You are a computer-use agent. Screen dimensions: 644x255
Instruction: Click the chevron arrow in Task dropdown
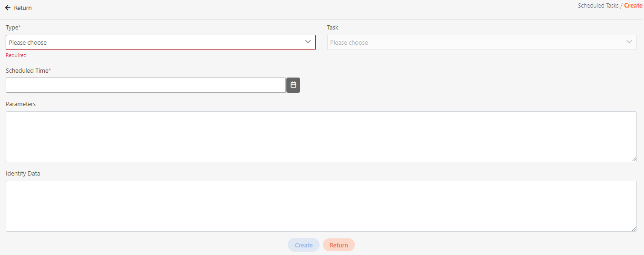[x=629, y=42]
